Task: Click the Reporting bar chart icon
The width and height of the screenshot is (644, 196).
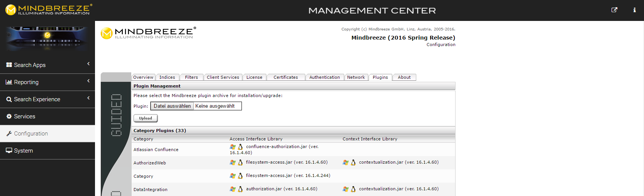Action: coord(9,82)
